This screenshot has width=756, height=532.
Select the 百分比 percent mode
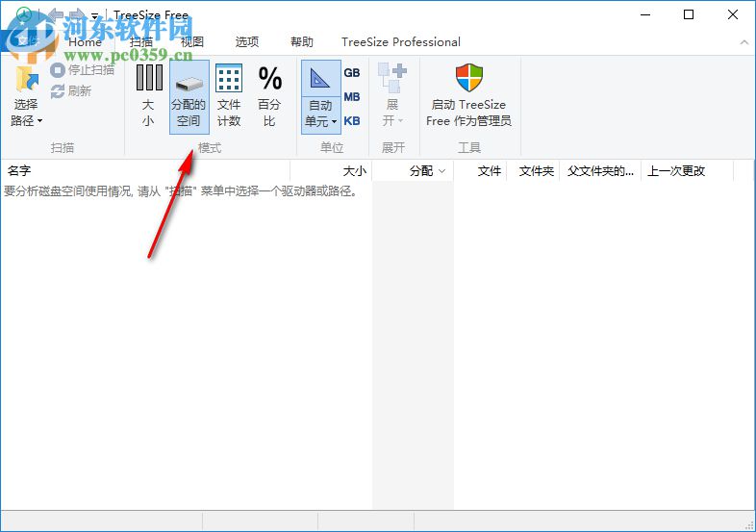tap(269, 96)
